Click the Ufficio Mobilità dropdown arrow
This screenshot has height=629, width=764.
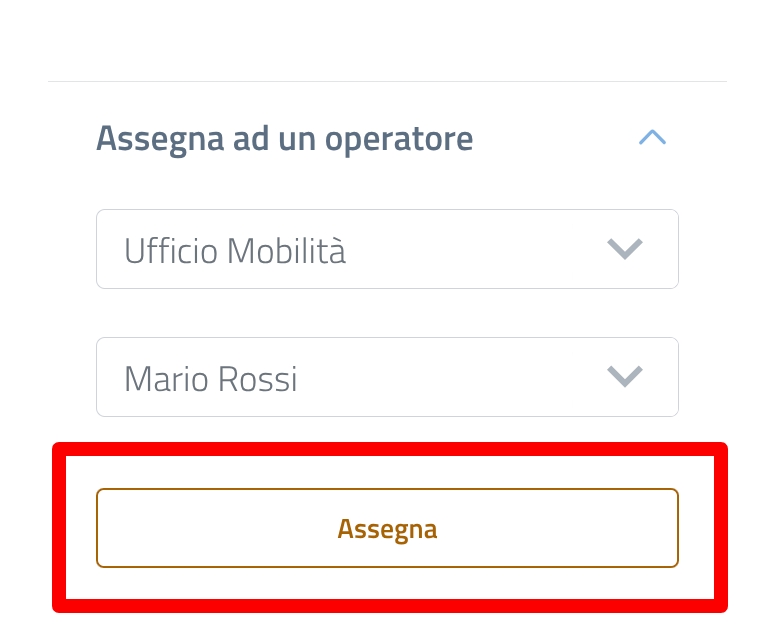pyautogui.click(x=625, y=249)
